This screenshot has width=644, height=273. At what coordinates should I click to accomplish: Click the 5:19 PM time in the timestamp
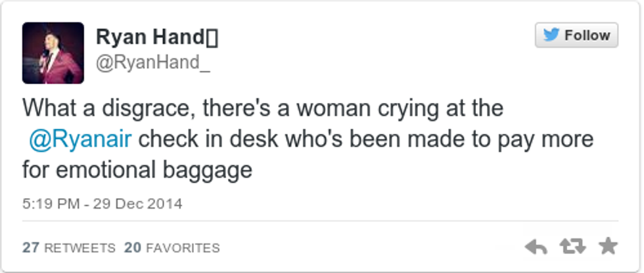[x=49, y=203]
